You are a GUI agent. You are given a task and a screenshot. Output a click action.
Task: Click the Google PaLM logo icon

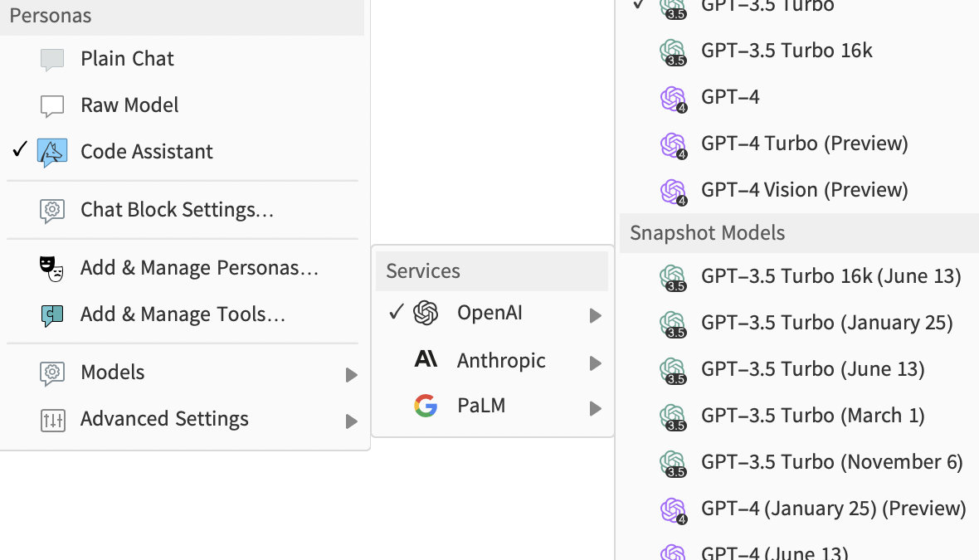coord(426,406)
